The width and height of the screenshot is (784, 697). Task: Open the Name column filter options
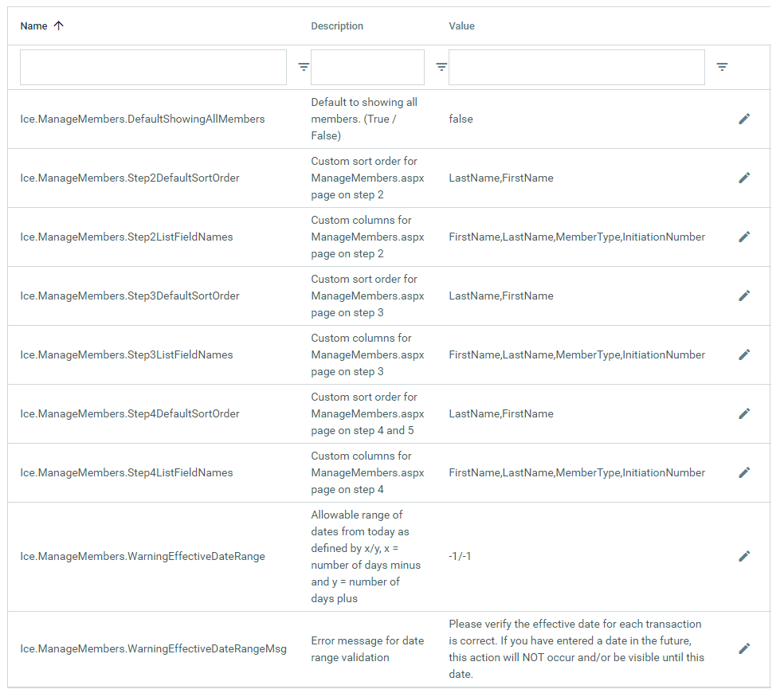(304, 67)
